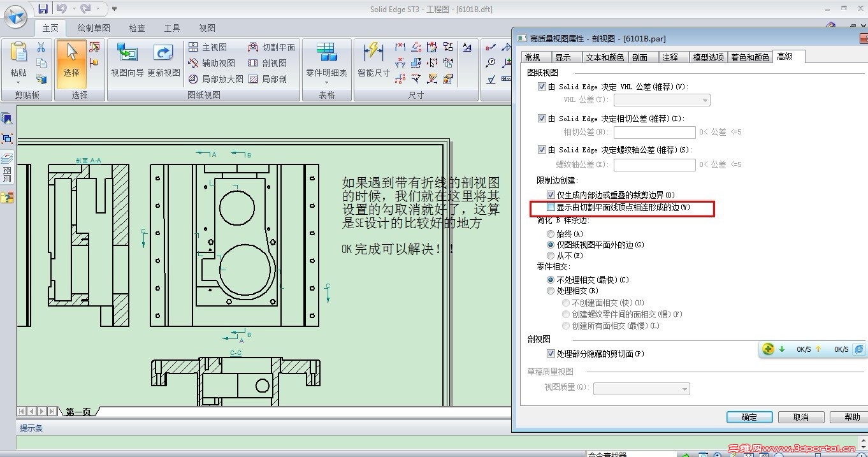Open the 文本和颜色 dialog tab
This screenshot has height=457, width=868.
[604, 57]
